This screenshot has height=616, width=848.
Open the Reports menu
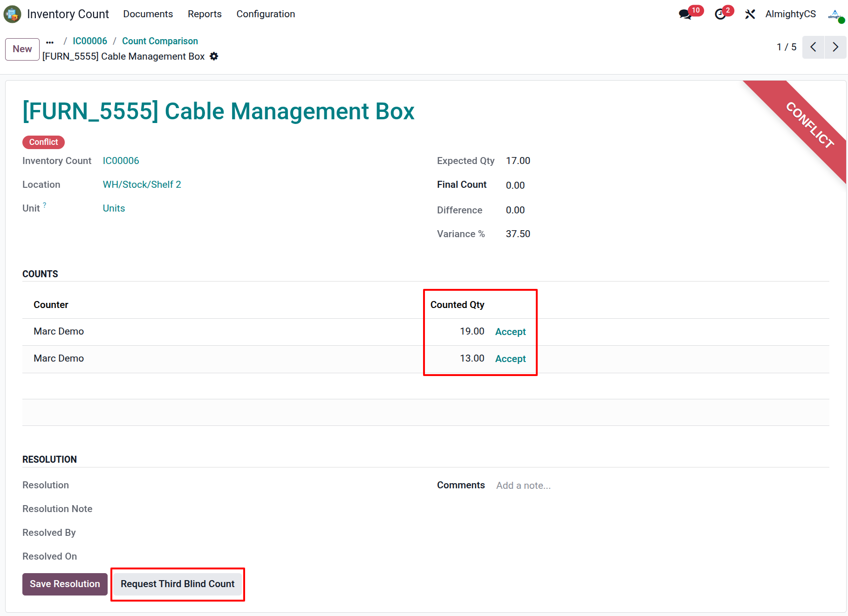point(205,14)
